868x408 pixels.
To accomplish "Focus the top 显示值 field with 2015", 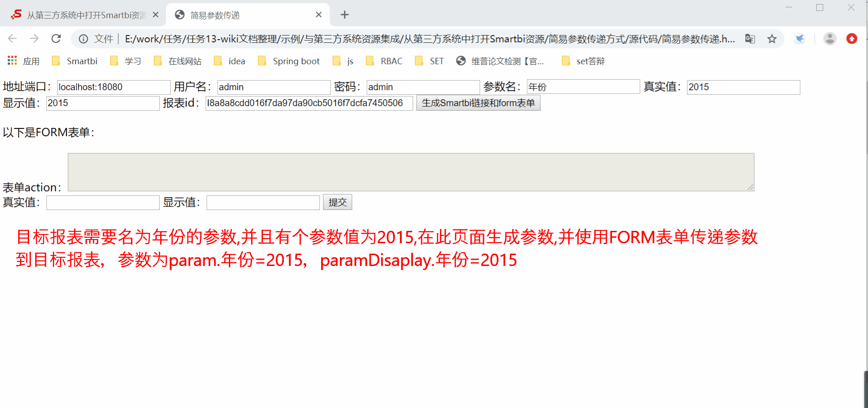I will point(103,103).
